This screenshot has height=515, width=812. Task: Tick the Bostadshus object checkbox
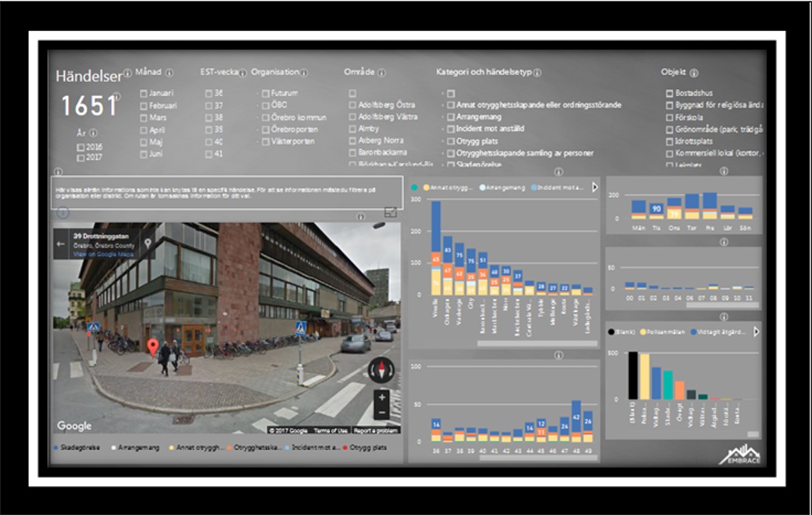669,93
